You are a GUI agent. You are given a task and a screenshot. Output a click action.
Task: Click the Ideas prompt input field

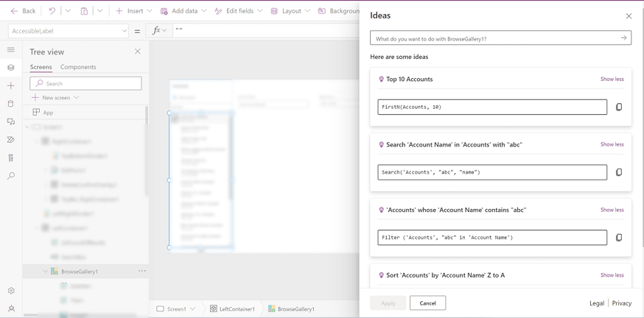[x=494, y=38]
